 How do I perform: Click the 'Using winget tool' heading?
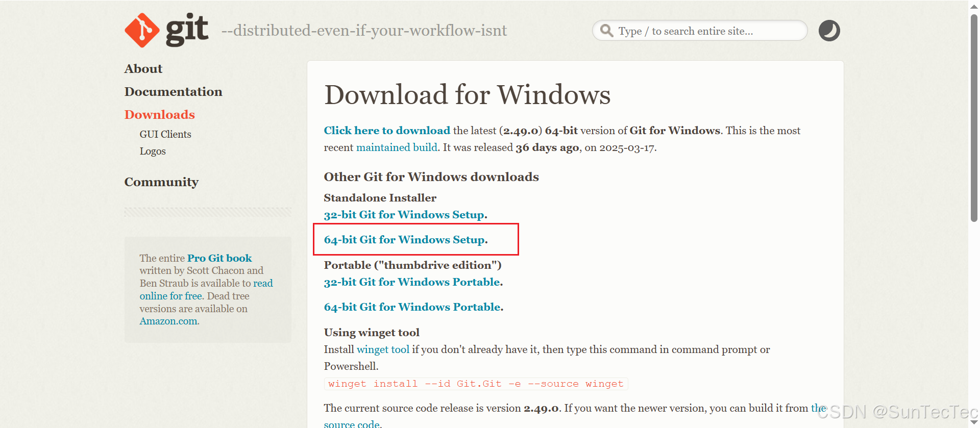[x=372, y=333]
